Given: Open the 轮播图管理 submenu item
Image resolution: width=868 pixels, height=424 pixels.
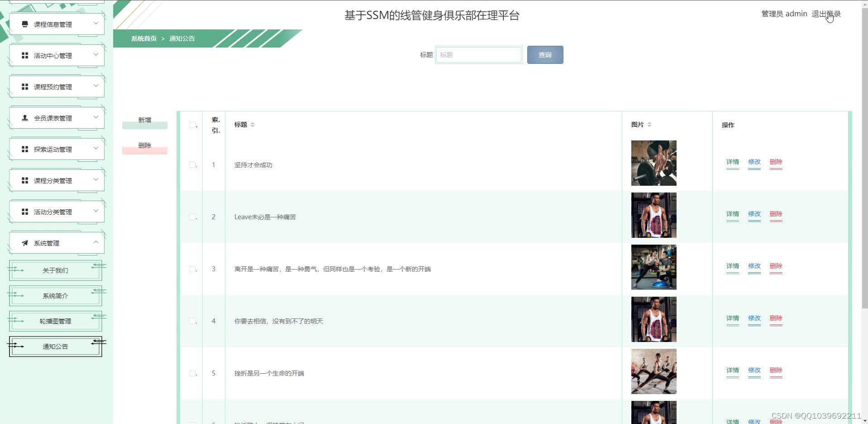Looking at the screenshot, I should (x=55, y=321).
